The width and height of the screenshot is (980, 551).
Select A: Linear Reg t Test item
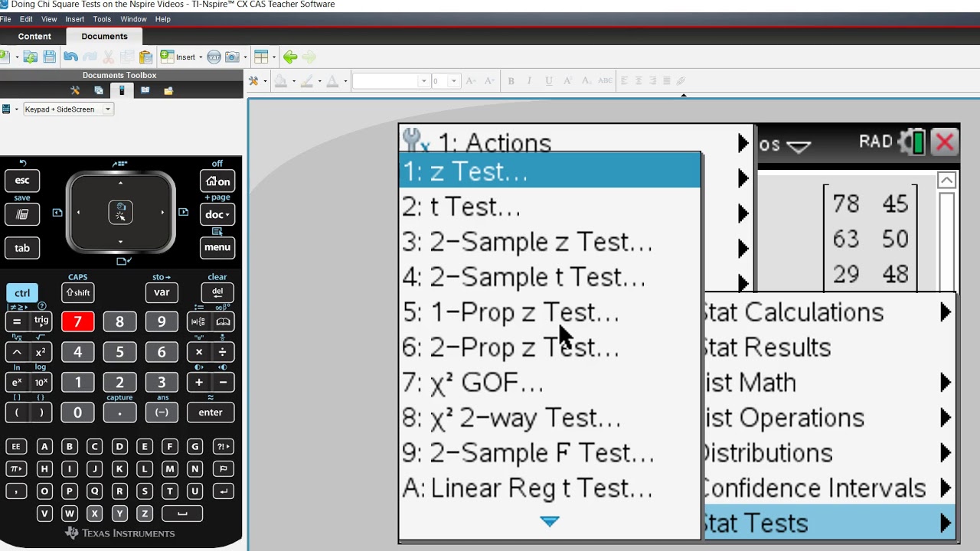pyautogui.click(x=550, y=487)
